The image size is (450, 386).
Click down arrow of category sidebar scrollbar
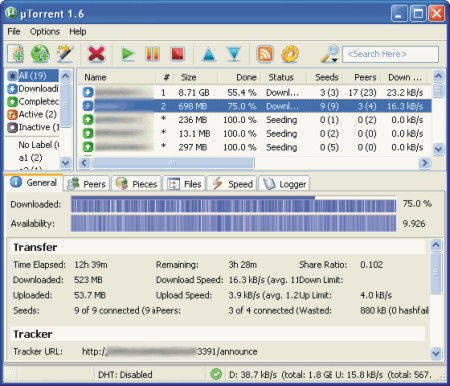pos(66,163)
